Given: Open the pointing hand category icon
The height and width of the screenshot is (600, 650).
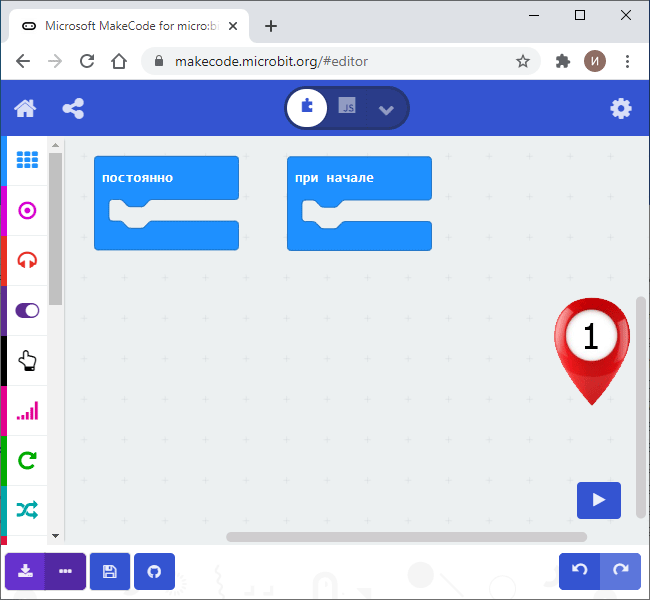Looking at the screenshot, I should pyautogui.click(x=27, y=360).
